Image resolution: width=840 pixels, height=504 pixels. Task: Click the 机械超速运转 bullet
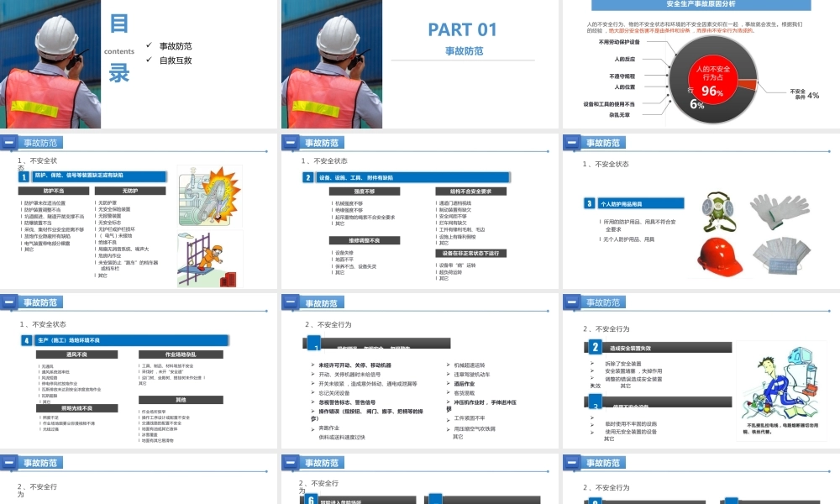[x=470, y=365]
